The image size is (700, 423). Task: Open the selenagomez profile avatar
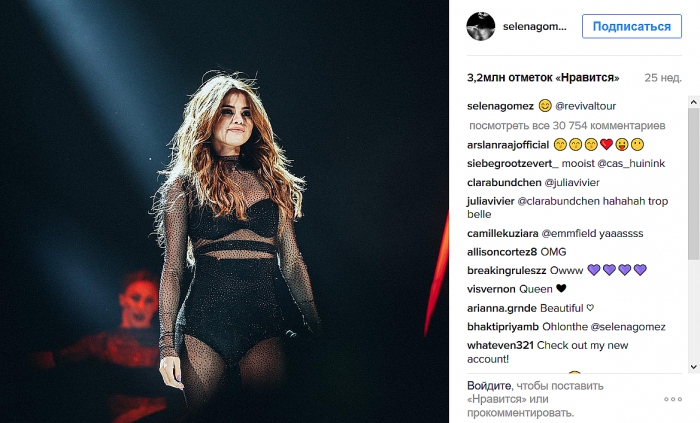tap(481, 26)
